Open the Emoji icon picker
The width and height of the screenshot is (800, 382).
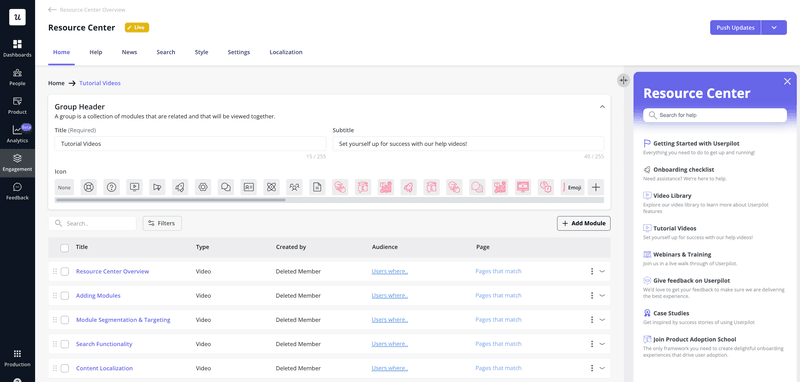pos(572,187)
